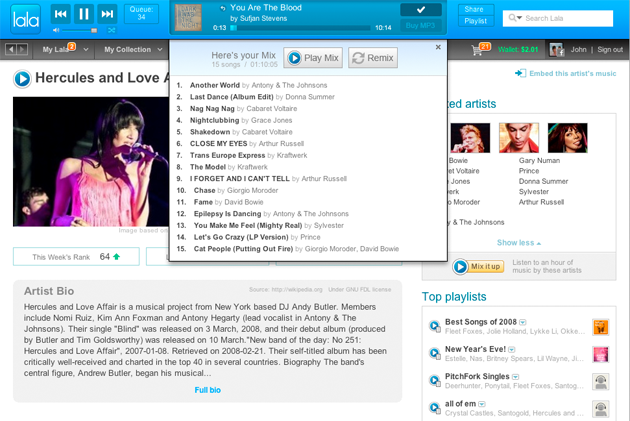Image resolution: width=630 pixels, height=421 pixels.
Task: Select Nag Nag Nag by Cabaret Voltaire
Action: coord(243,108)
